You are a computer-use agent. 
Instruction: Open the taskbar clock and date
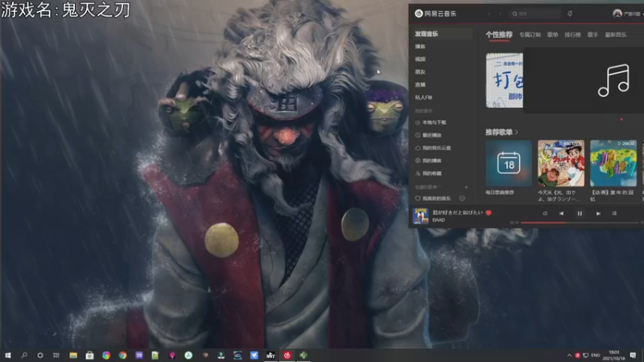click(614, 355)
